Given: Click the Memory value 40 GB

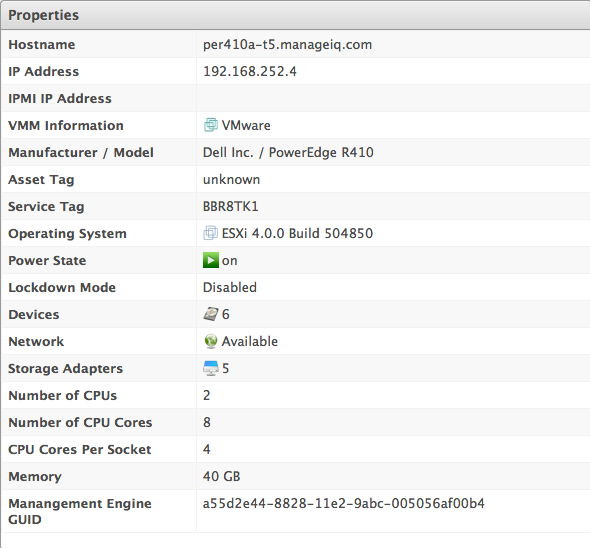Looking at the screenshot, I should pyautogui.click(x=222, y=476).
